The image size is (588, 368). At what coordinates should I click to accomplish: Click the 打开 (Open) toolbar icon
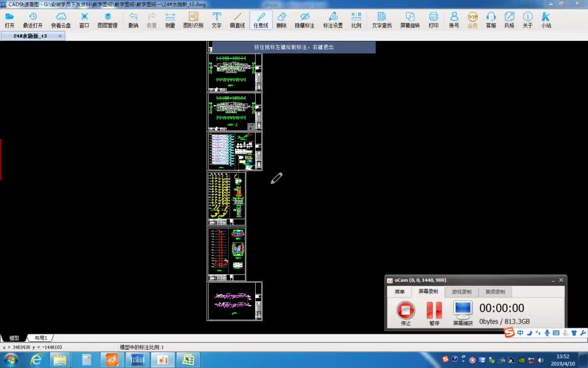[x=9, y=20]
